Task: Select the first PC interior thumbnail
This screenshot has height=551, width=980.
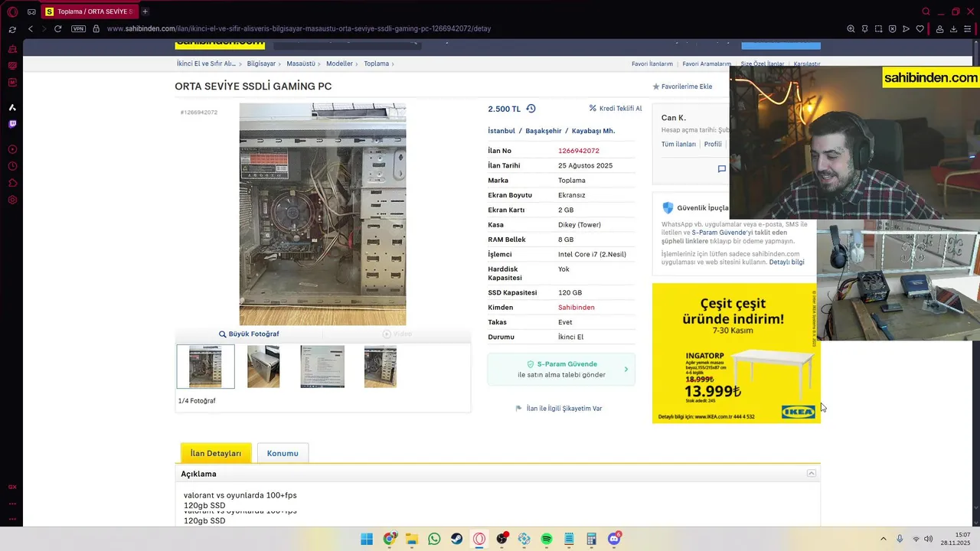Action: (205, 367)
